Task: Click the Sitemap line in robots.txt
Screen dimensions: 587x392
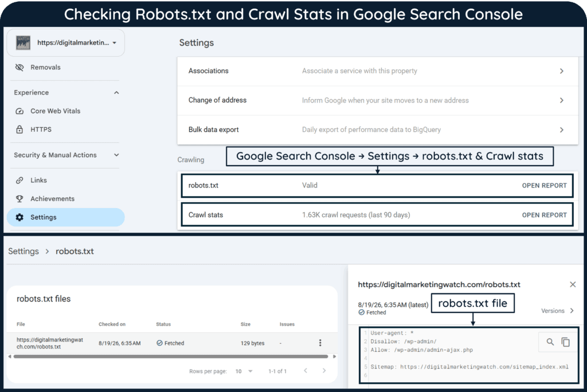Action: coord(469,367)
